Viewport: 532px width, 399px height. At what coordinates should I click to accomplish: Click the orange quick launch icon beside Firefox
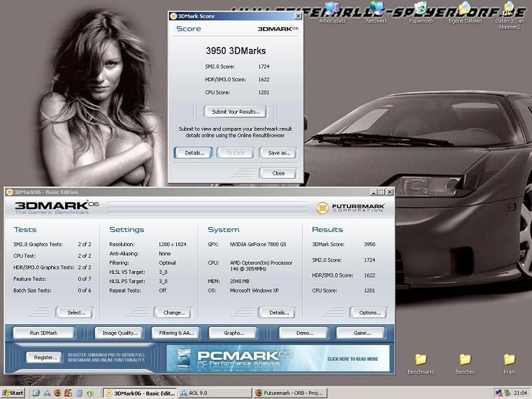click(x=69, y=393)
